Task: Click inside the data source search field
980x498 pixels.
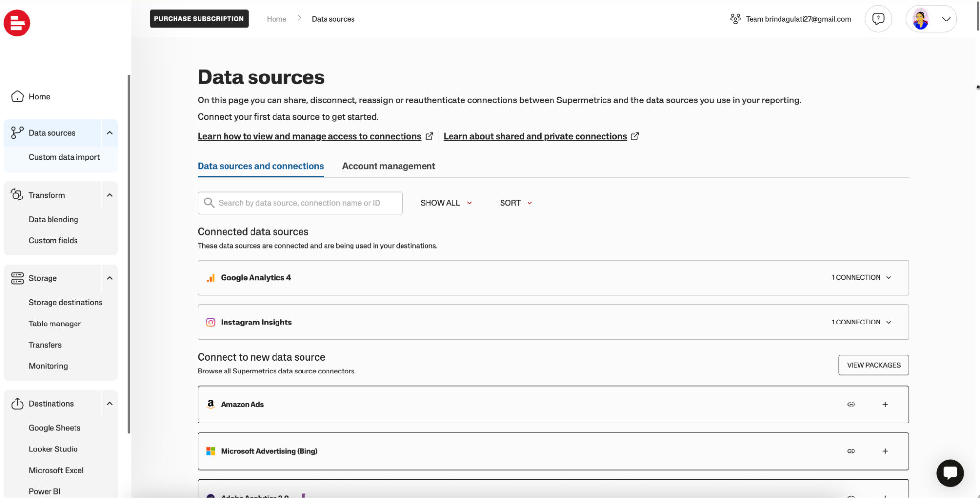Action: 300,202
